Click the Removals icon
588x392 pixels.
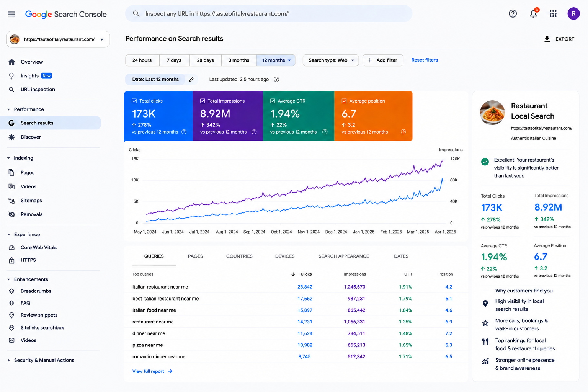tap(11, 214)
